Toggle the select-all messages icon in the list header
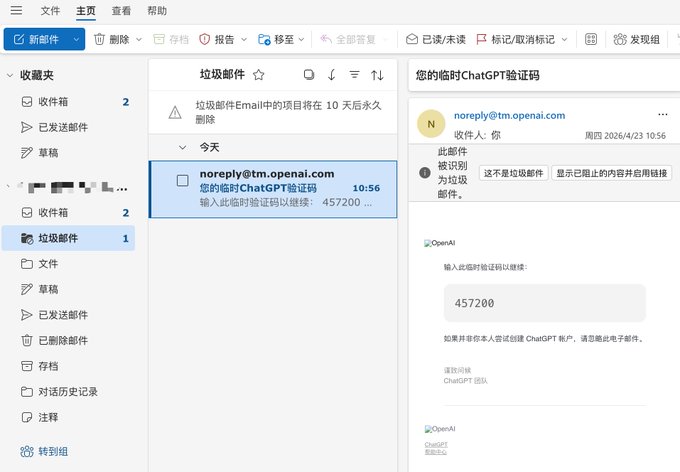Image resolution: width=680 pixels, height=472 pixels. (309, 75)
